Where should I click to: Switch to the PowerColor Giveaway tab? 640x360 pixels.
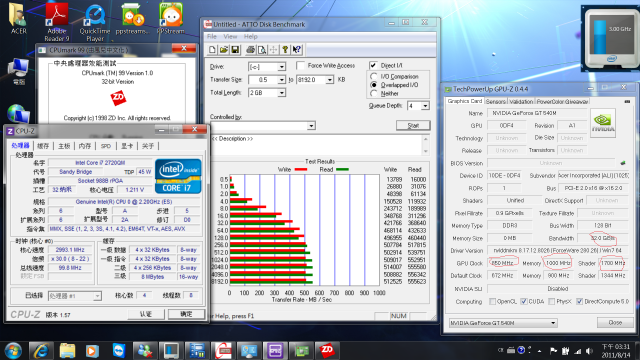562,102
